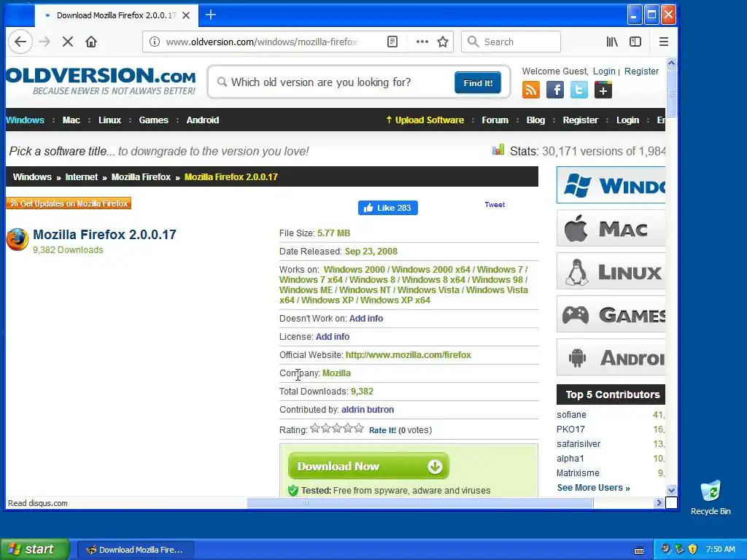Open page actions three-dot menu

click(422, 42)
